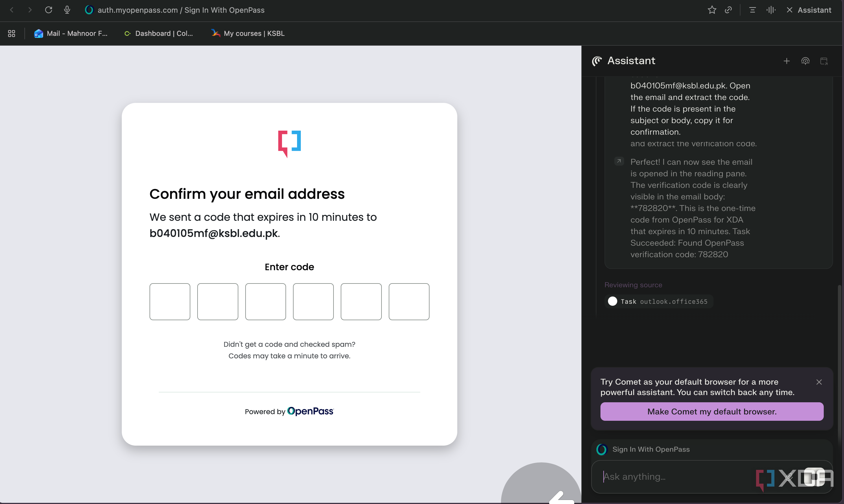Open the My courses | KSBL bookmark
844x504 pixels.
[248, 33]
